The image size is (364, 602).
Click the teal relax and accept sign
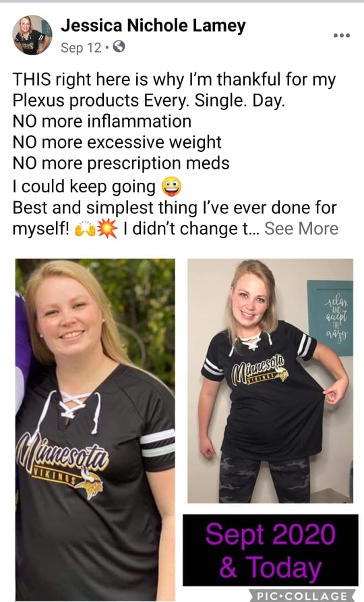[x=330, y=318]
